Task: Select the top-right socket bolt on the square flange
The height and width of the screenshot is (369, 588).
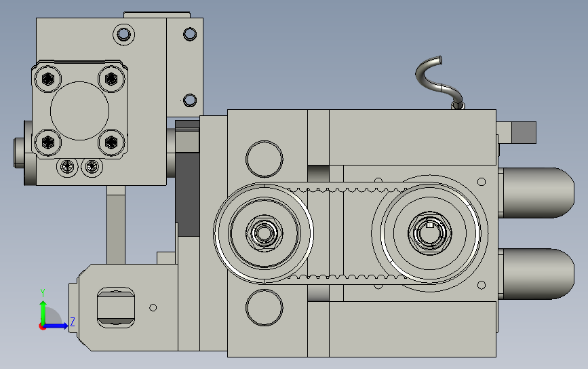Action: [111, 79]
